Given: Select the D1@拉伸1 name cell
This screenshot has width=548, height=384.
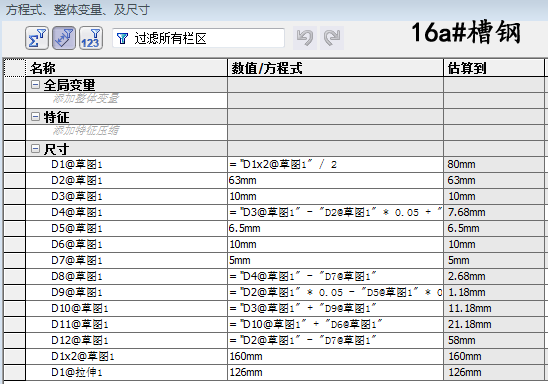Looking at the screenshot, I should pos(127,372).
